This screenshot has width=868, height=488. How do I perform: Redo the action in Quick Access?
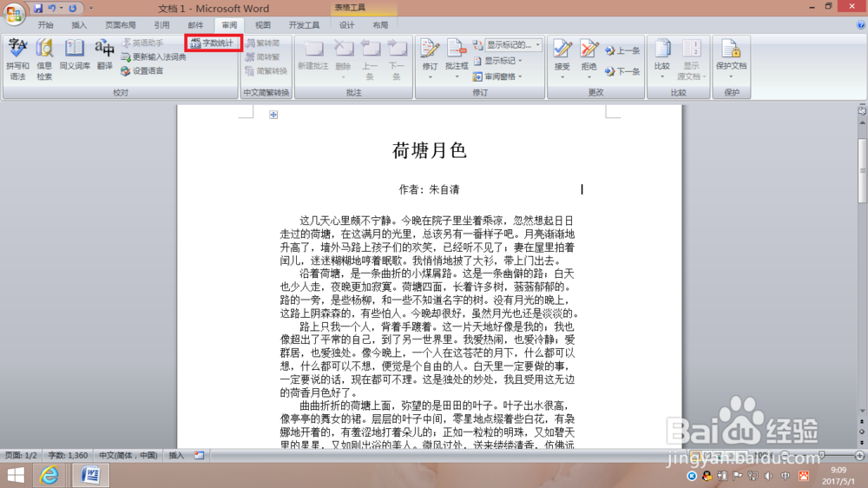tap(73, 8)
